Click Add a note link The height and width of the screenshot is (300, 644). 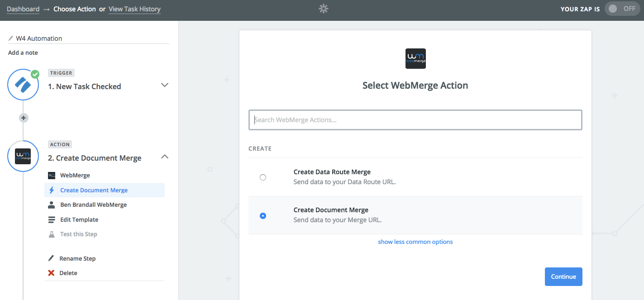pos(23,53)
